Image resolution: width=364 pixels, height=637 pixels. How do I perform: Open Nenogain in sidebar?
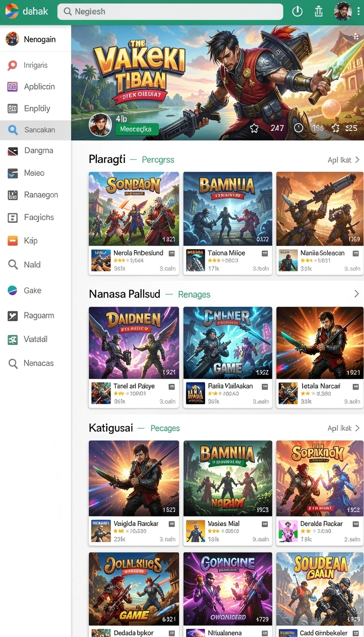pyautogui.click(x=36, y=39)
